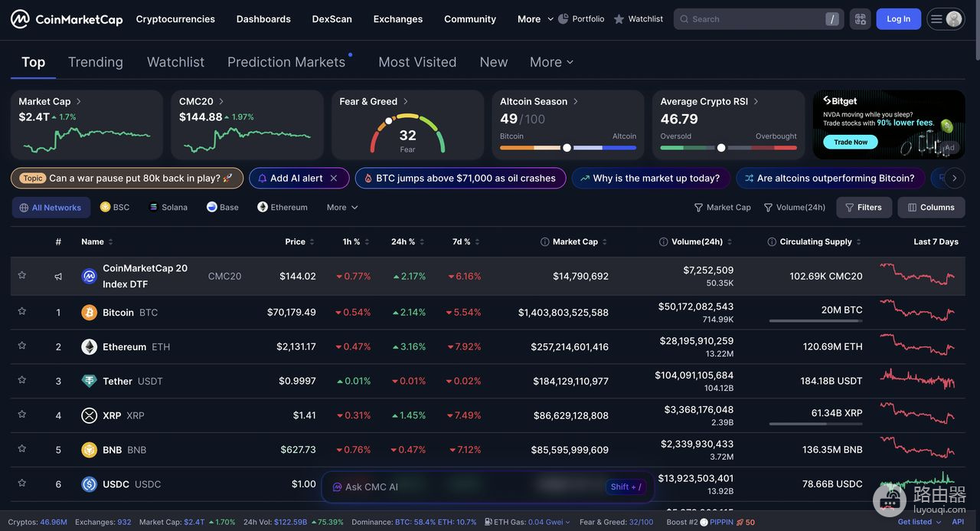Click the Volume(24h) info icon in header
This screenshot has width=980, height=531.
(x=664, y=241)
